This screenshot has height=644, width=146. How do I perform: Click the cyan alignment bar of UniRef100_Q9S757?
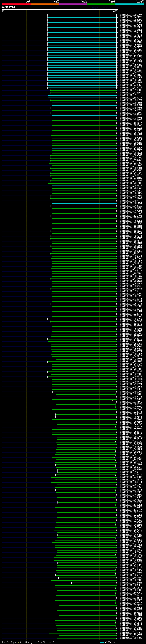tap(82, 15)
